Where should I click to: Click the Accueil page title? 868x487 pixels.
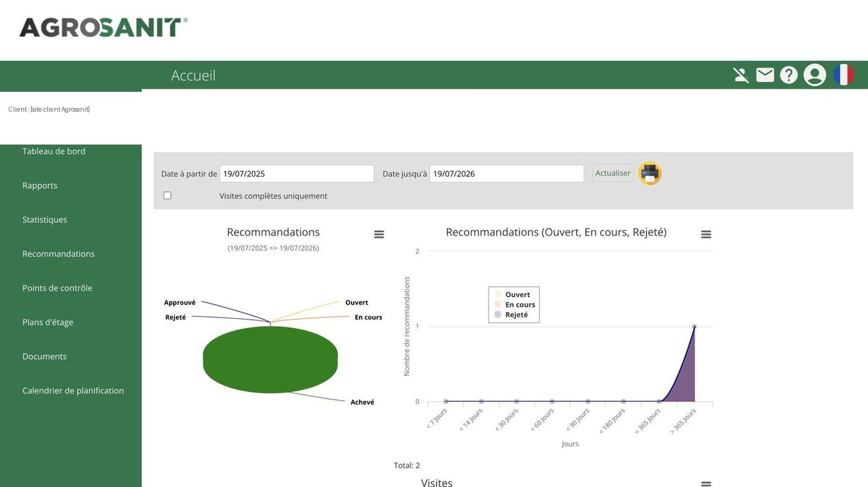[x=193, y=75]
